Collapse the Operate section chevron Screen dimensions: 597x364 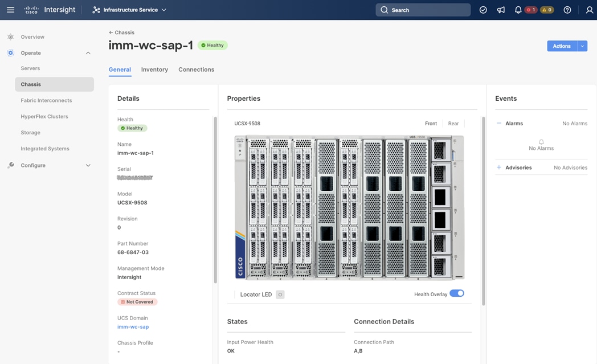click(x=88, y=53)
